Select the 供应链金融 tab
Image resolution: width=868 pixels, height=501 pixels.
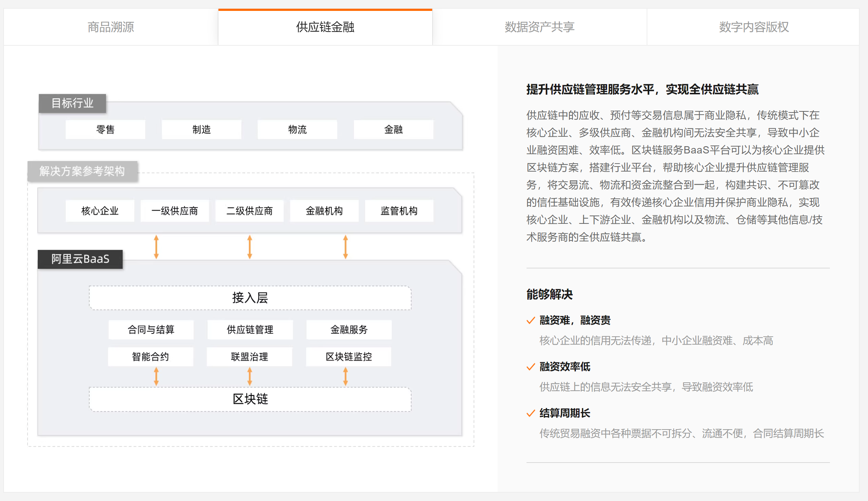[x=325, y=27]
